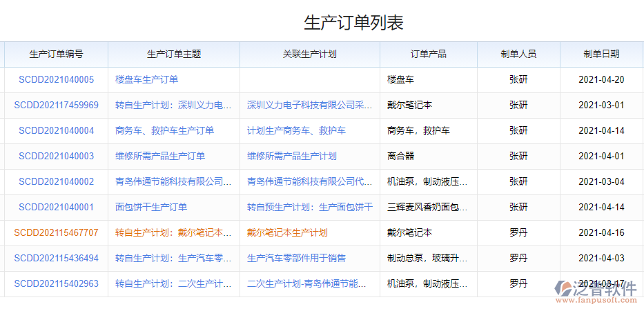
Task: Sort by 生产订单编号 column header
Action: [57, 54]
